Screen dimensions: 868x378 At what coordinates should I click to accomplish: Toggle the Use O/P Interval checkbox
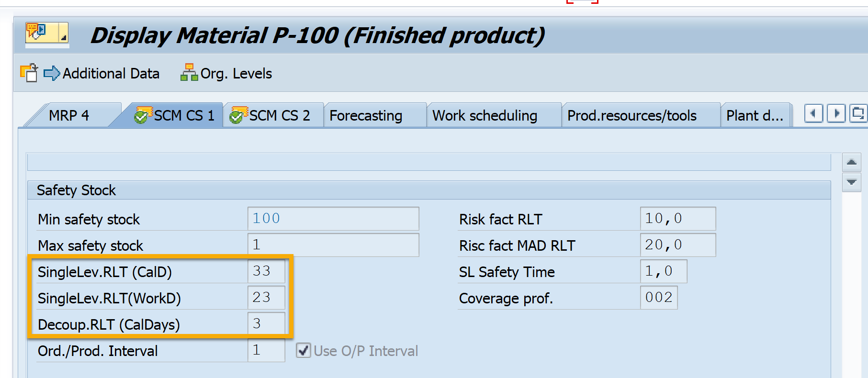(x=303, y=351)
